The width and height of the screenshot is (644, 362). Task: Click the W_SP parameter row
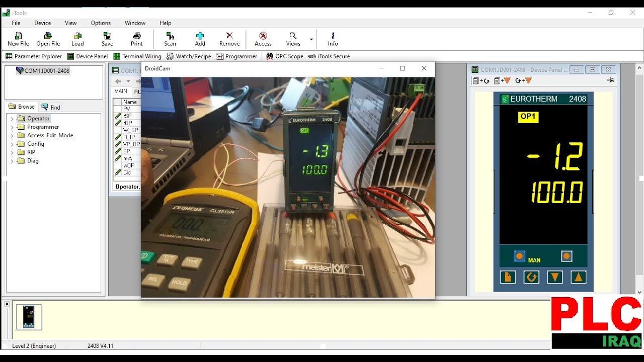pyautogui.click(x=126, y=130)
